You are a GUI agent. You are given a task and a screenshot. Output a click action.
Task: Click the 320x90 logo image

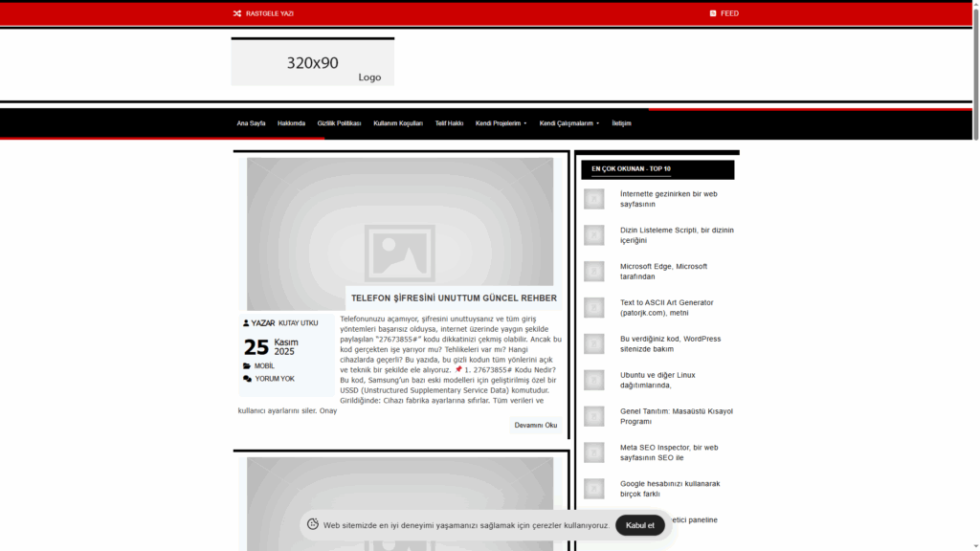(312, 63)
